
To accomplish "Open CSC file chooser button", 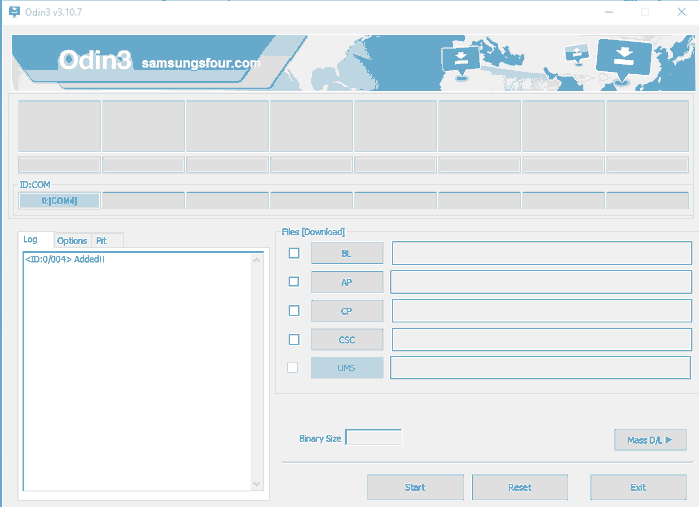I will [347, 340].
